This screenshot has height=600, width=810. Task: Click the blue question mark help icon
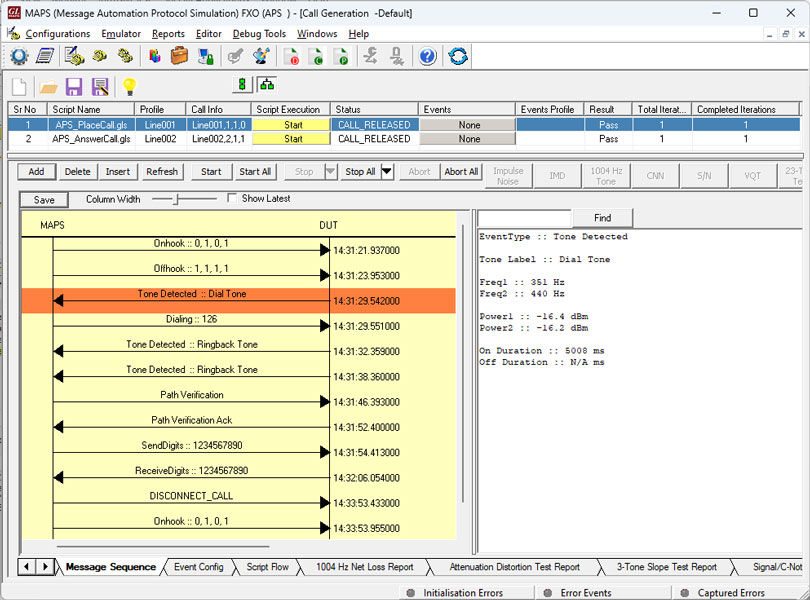tap(427, 56)
